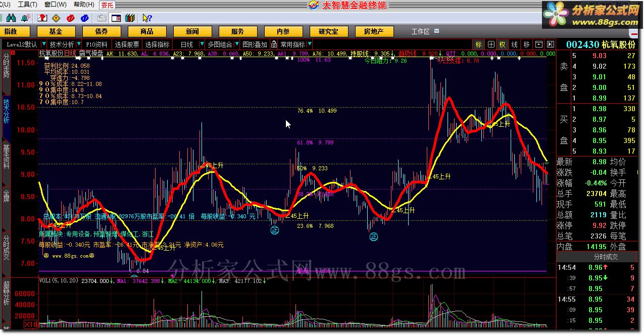Screen dimensions: 644x335
Task: Click the 服务 yellow button
Action: [x=237, y=31]
